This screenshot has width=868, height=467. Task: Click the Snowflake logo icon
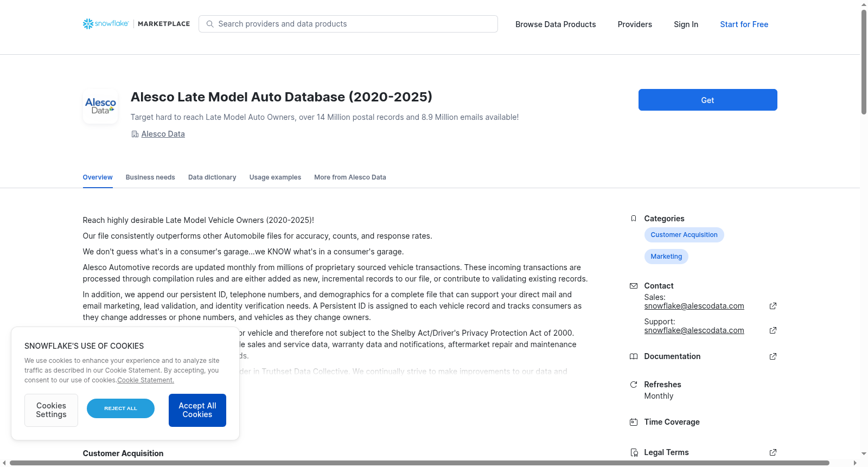tap(88, 24)
